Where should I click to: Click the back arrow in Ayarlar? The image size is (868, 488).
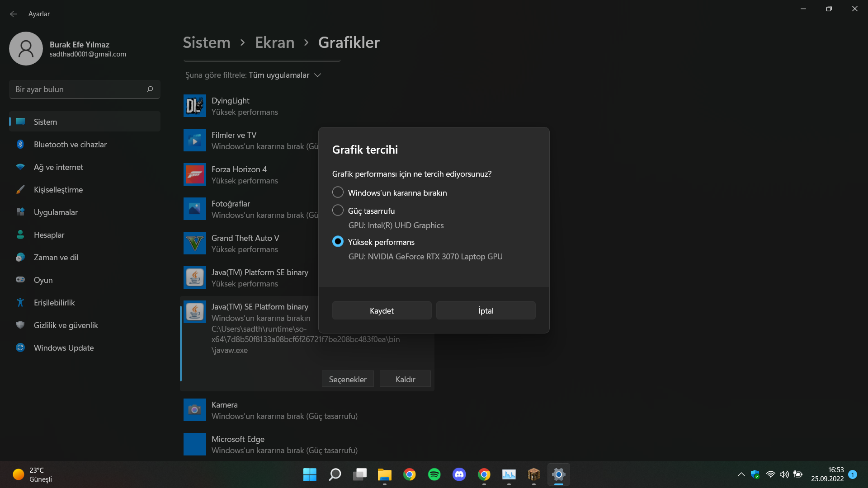click(x=14, y=14)
